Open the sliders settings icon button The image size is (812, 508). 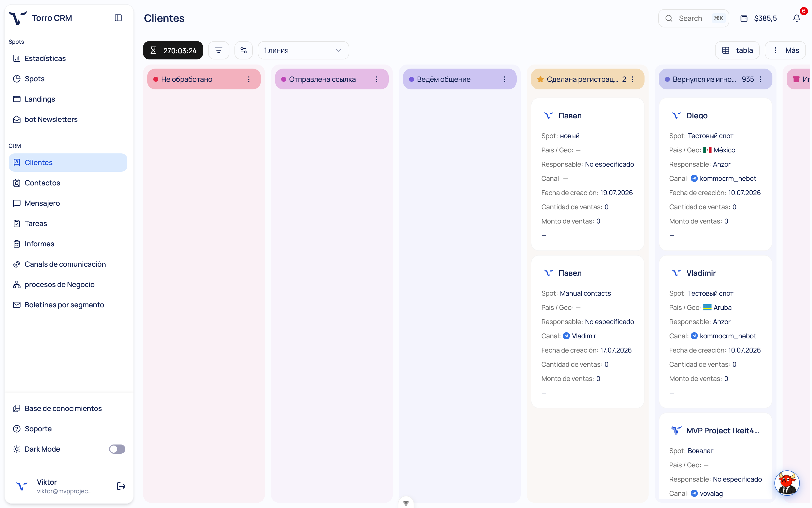pyautogui.click(x=244, y=50)
